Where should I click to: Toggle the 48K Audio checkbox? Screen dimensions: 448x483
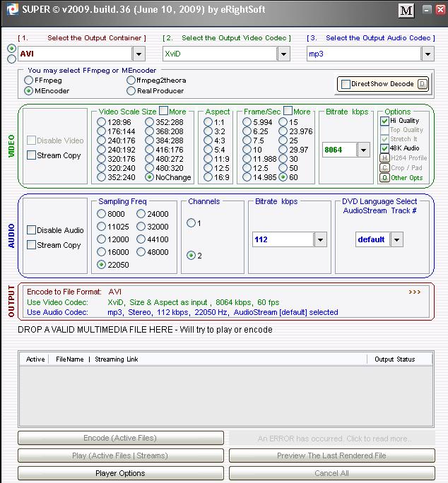tap(384, 148)
